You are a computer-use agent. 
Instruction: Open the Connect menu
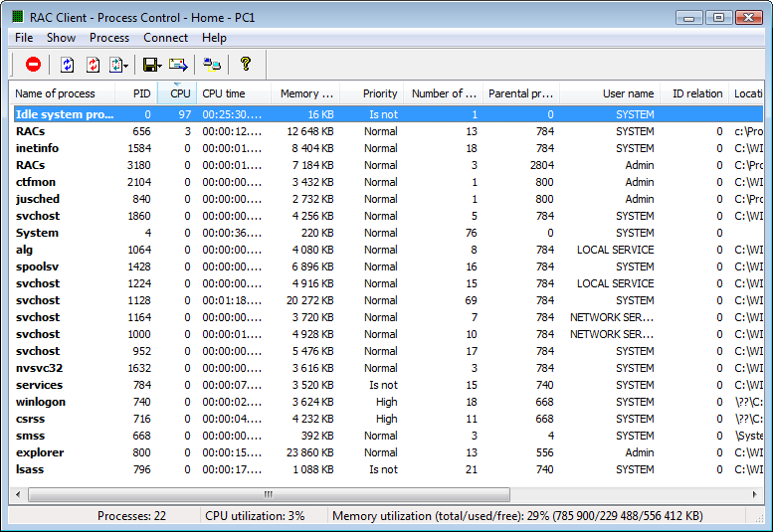[165, 38]
